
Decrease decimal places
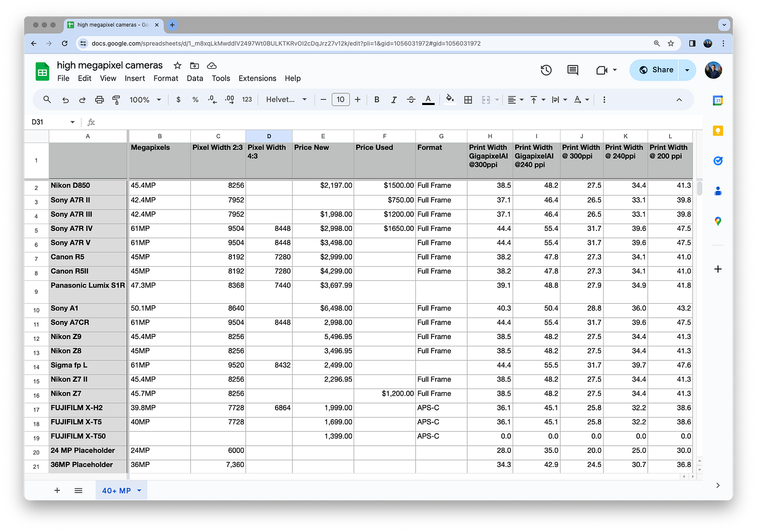[x=212, y=99]
